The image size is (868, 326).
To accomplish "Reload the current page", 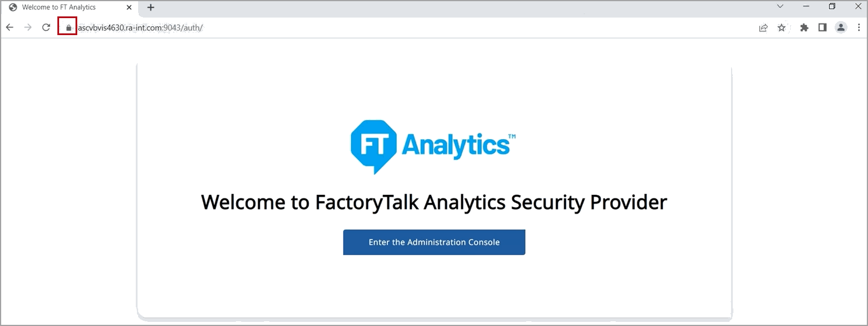I will pos(46,28).
